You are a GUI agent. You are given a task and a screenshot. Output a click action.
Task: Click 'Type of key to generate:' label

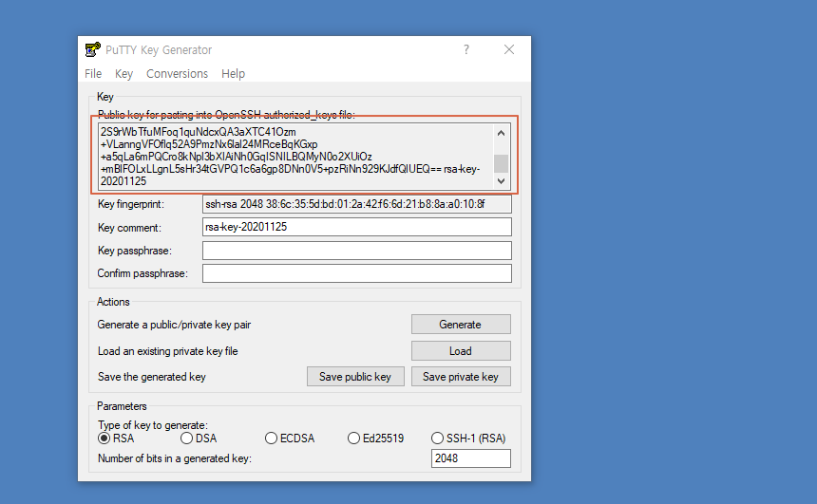click(x=153, y=425)
